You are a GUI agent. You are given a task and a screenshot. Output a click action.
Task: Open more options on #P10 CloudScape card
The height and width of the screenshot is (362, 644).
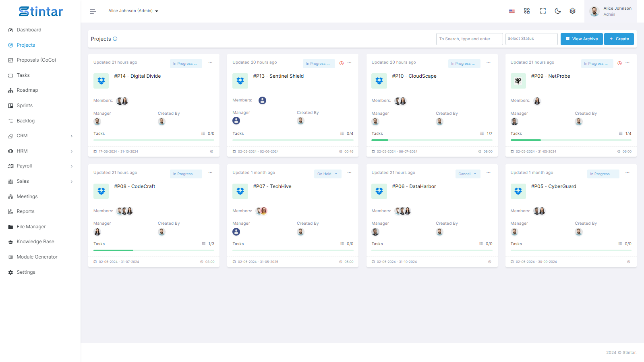coord(488,63)
